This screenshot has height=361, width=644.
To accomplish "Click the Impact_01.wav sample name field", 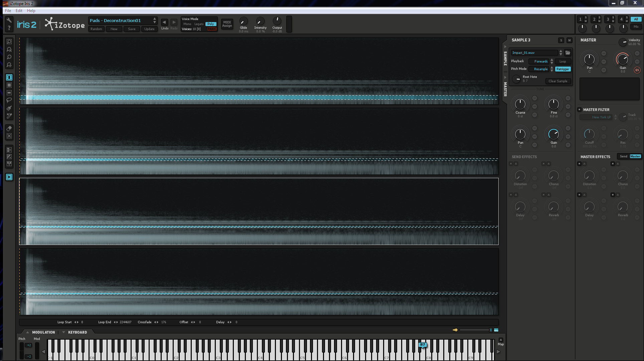I will pos(534,53).
